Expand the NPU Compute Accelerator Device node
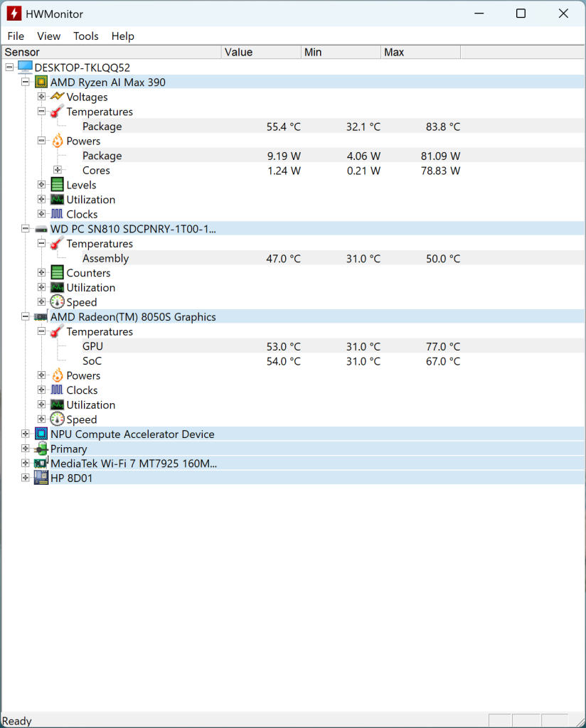Viewport: 586px width, 728px height. (26, 434)
